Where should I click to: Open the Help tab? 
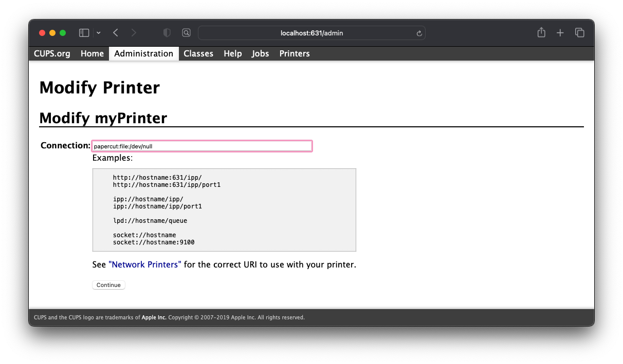click(233, 53)
